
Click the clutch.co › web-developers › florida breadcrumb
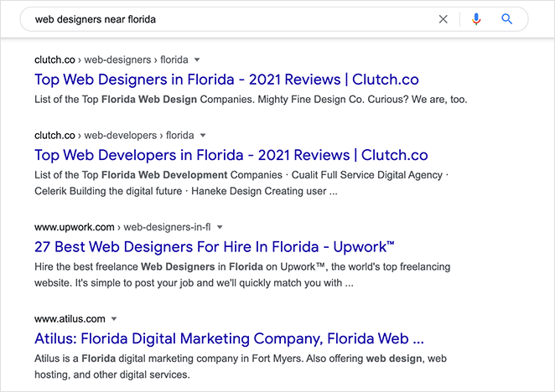point(114,135)
